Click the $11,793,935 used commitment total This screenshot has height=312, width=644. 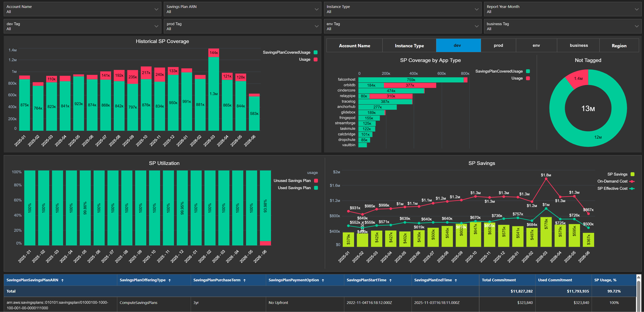tap(578, 291)
